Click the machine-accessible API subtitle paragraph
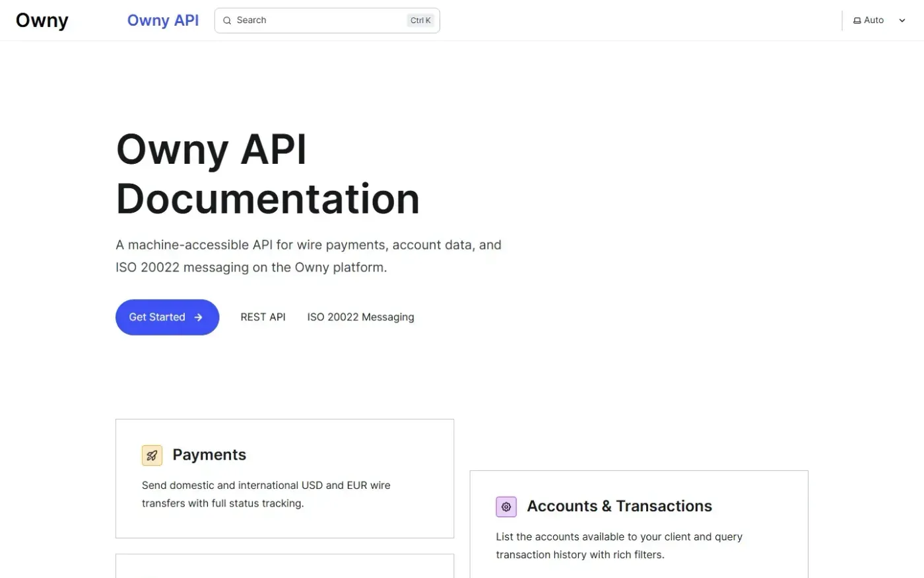Viewport: 924px width, 578px height. (x=308, y=256)
